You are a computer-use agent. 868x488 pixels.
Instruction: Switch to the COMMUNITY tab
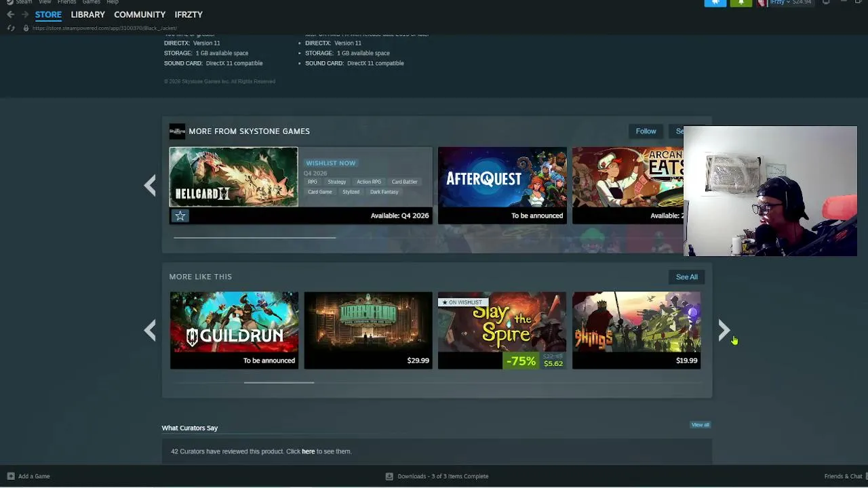140,14
